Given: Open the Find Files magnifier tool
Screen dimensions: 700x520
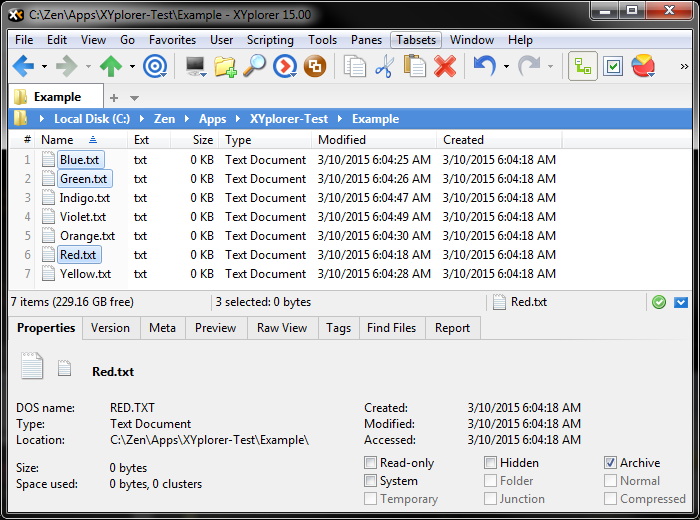Looking at the screenshot, I should pyautogui.click(x=255, y=67).
